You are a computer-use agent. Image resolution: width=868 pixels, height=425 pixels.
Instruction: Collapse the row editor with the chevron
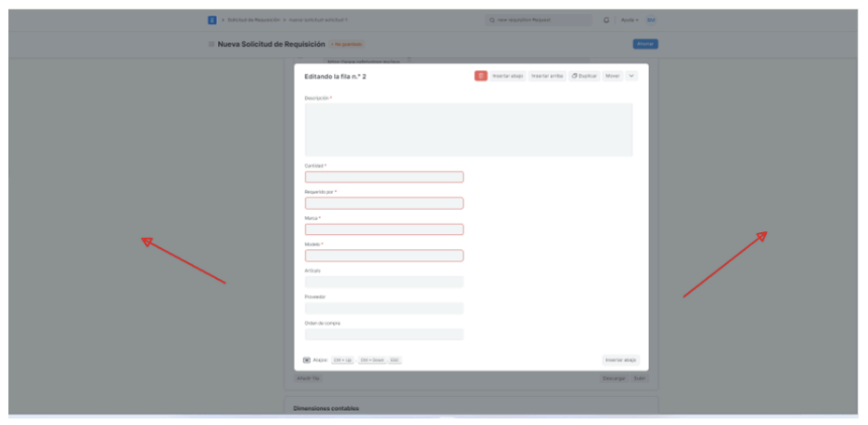coord(631,76)
